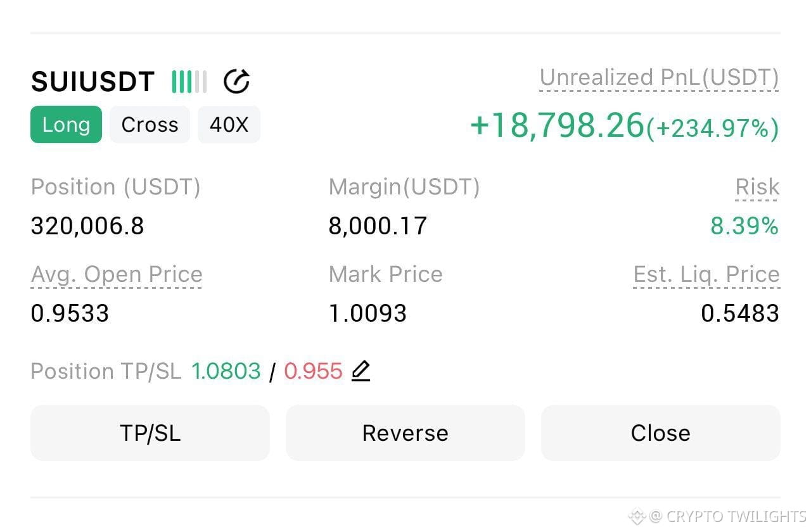Show Unrealized PnL(USDT) explanation
The width and height of the screenshot is (811, 532).
[659, 78]
